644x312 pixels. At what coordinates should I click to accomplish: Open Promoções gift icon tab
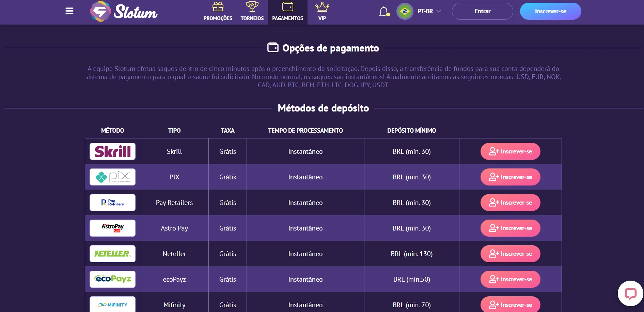point(218,12)
